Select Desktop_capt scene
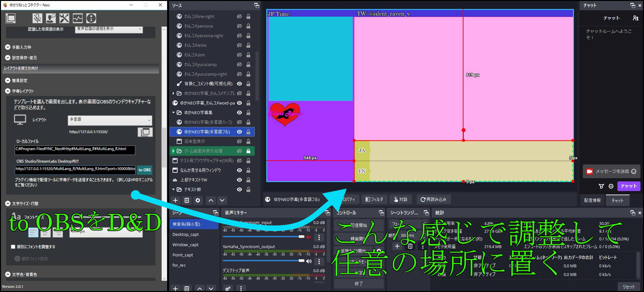The height and width of the screenshot is (292, 644). (x=194, y=235)
